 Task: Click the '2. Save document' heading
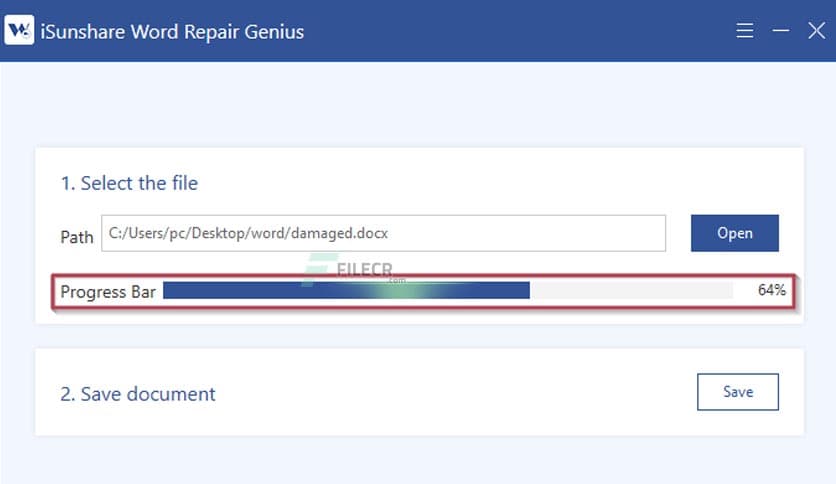(x=138, y=394)
